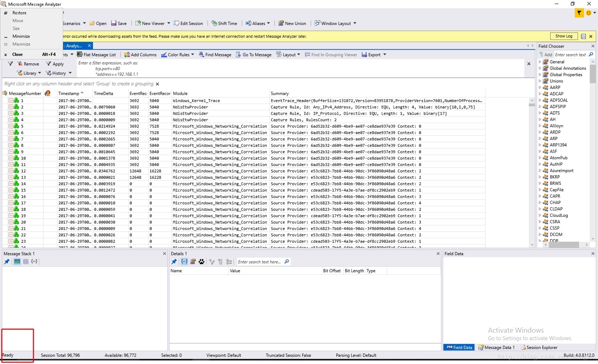Viewport: 598px width, 364px height.
Task: Expand the AllJoyn tree node
Action: (540, 125)
